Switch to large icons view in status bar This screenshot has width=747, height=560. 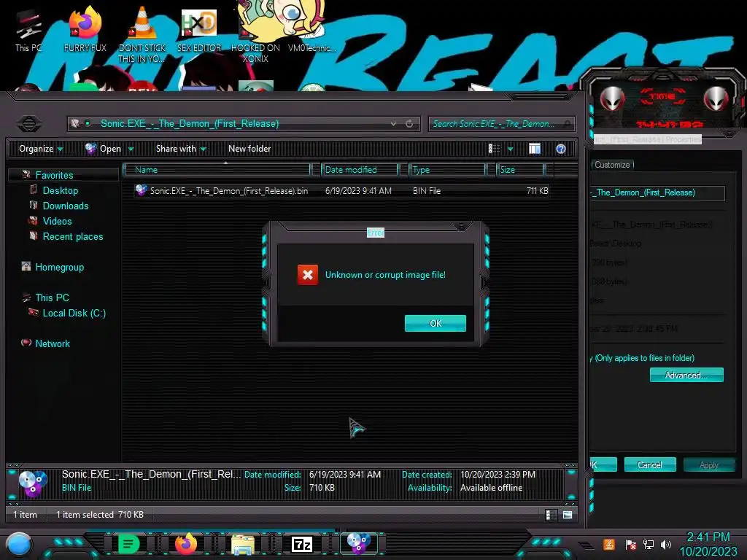point(568,515)
